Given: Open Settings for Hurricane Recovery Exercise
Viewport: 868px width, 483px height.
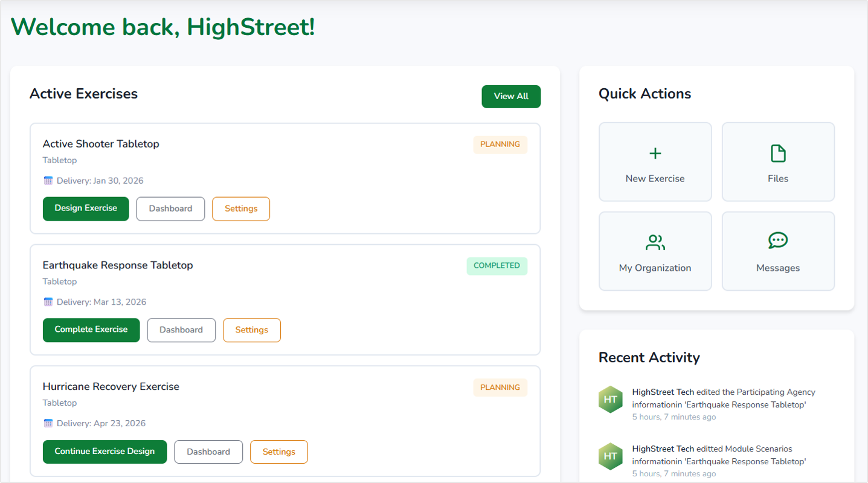Looking at the screenshot, I should coord(278,452).
